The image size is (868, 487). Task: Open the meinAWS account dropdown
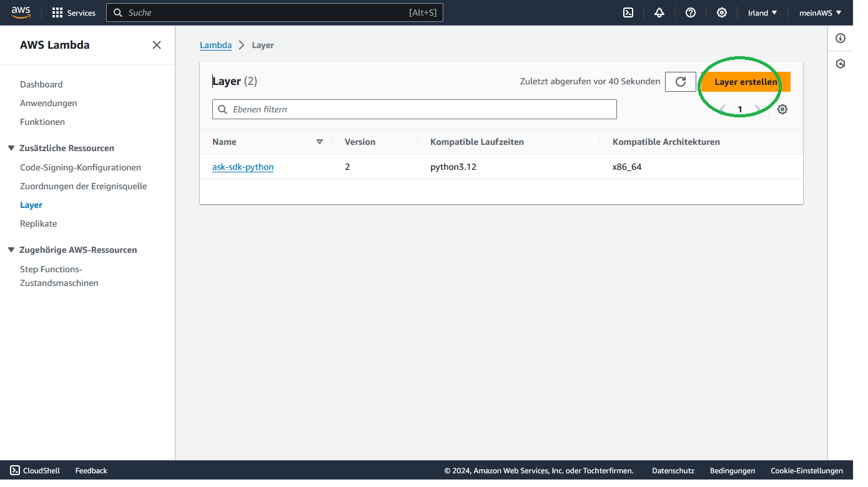click(x=821, y=12)
